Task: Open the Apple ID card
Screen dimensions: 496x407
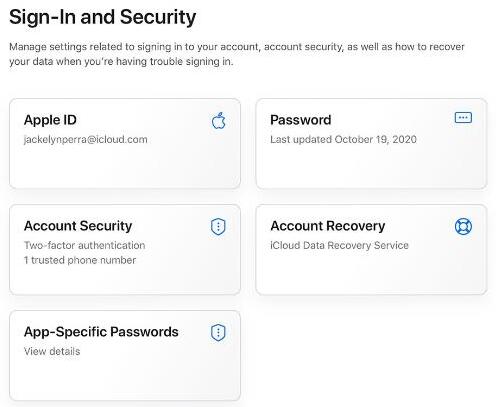Action: tap(125, 144)
